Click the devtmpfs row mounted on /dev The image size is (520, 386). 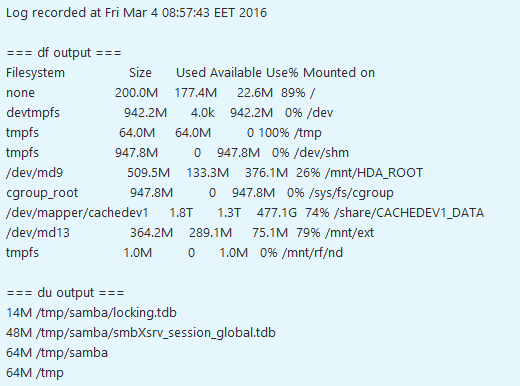tap(169, 113)
